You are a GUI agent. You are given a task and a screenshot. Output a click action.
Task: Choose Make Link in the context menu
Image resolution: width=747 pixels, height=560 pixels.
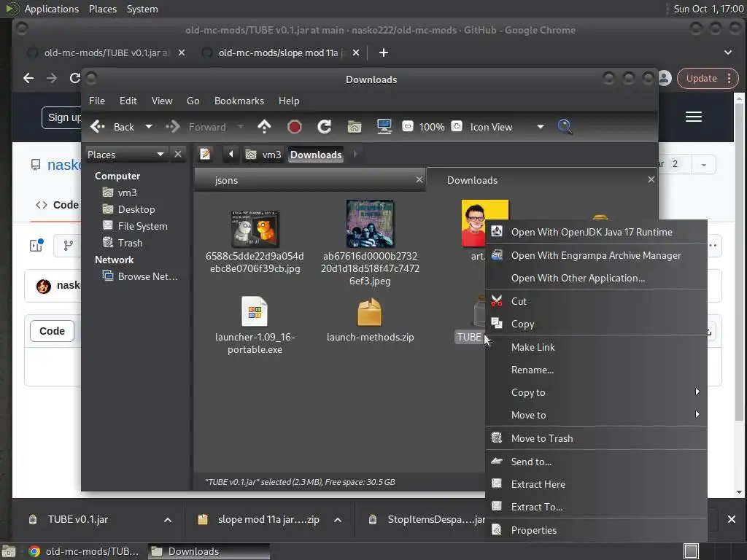click(596, 347)
